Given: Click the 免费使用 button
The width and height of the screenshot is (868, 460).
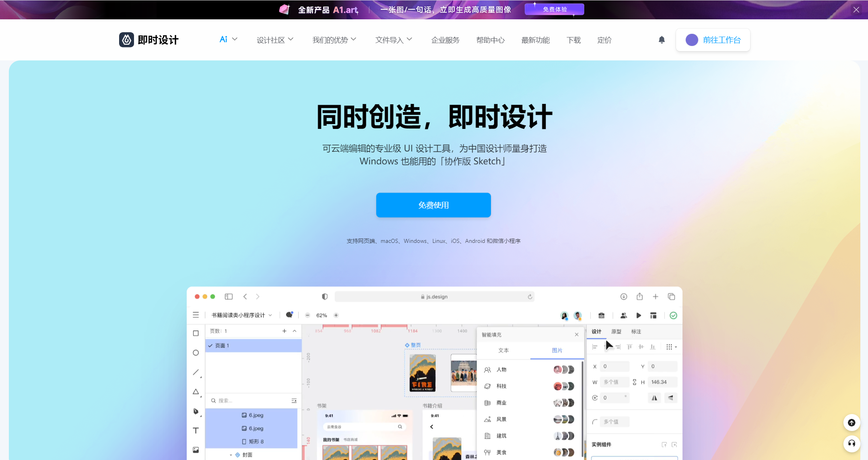Looking at the screenshot, I should [x=434, y=205].
